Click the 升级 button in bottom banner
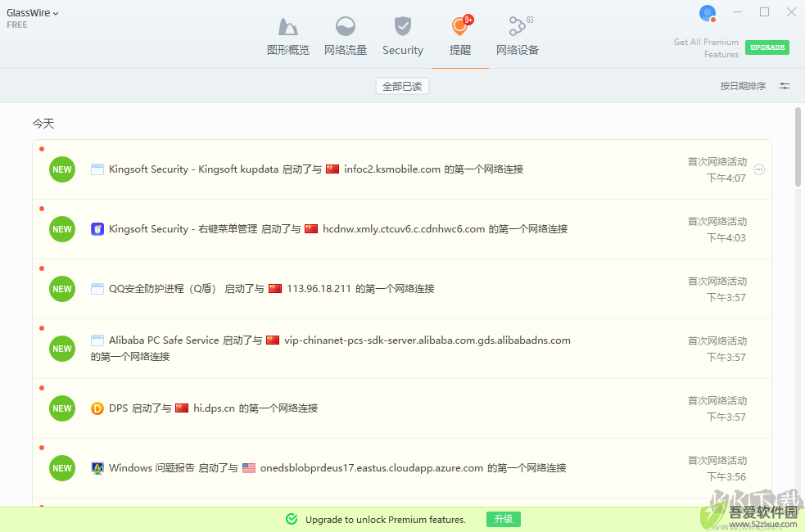The height and width of the screenshot is (532, 805). click(x=503, y=519)
